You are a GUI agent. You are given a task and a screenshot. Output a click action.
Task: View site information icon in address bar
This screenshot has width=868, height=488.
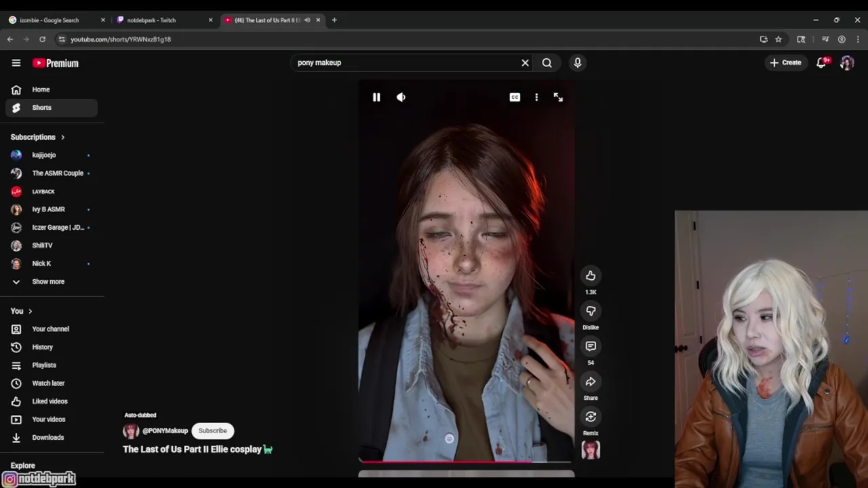[x=62, y=39]
